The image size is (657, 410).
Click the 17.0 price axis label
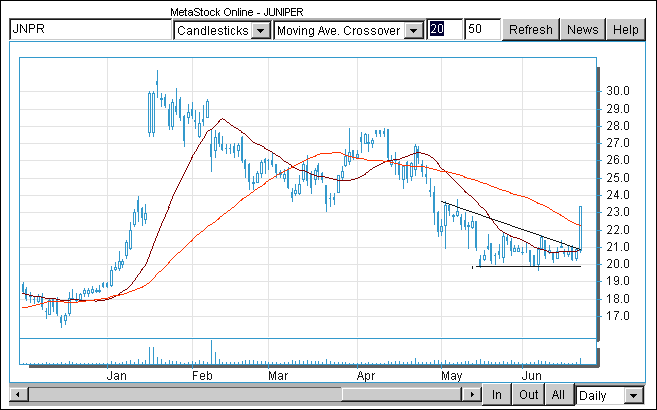tap(618, 316)
